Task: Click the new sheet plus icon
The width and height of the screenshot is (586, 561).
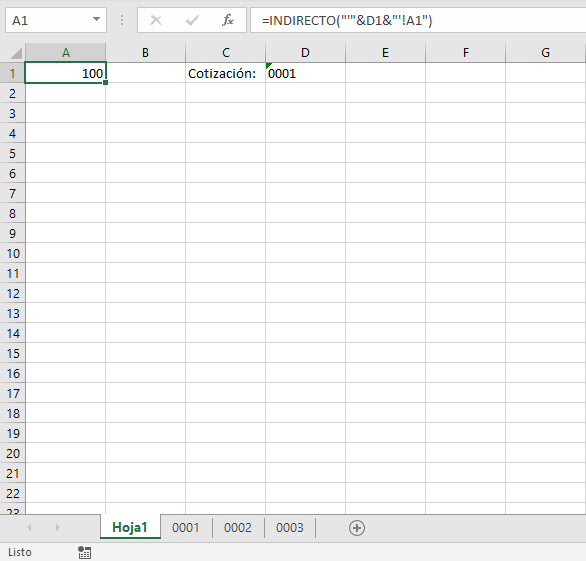Action: 357,528
